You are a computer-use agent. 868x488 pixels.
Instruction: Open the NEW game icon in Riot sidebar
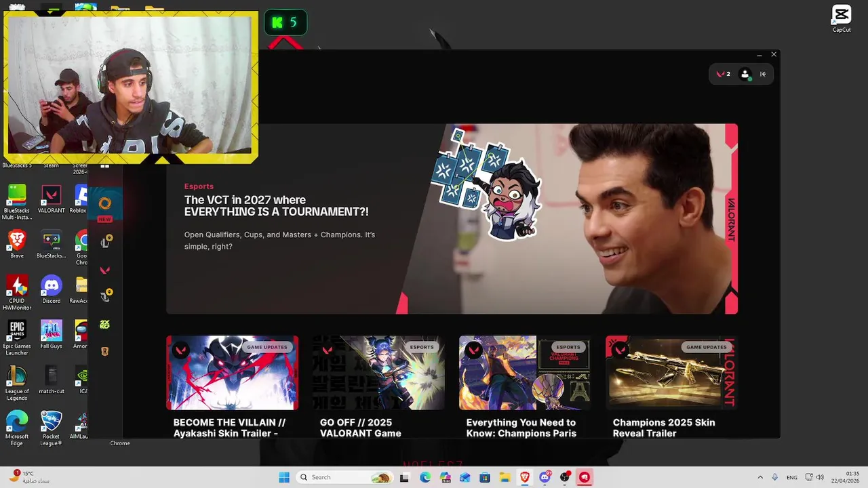[x=105, y=204]
